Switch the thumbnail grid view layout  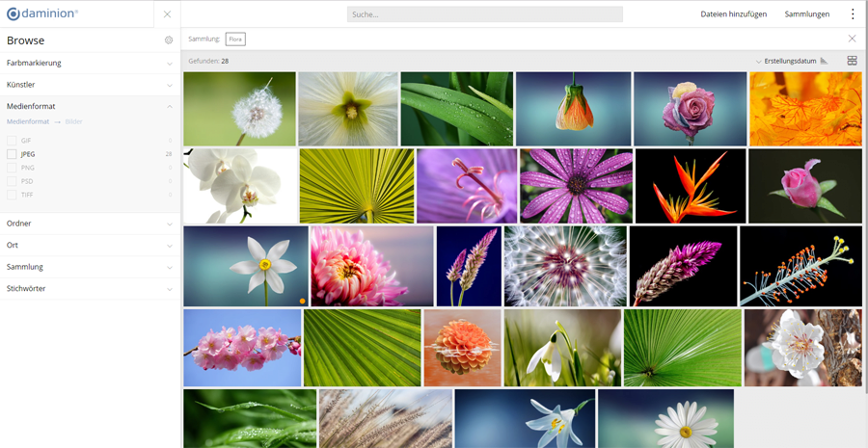coord(852,61)
